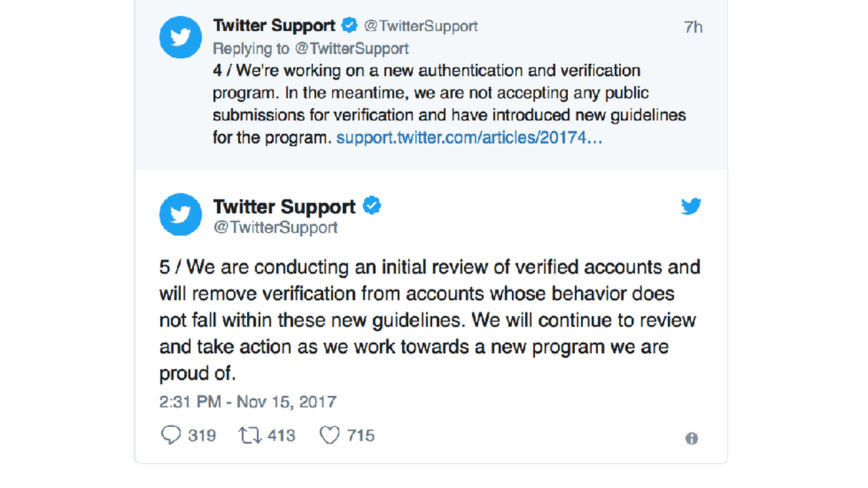Image resolution: width=868 pixels, height=488 pixels.
Task: Open the info icon on the tweet
Action: 691,438
